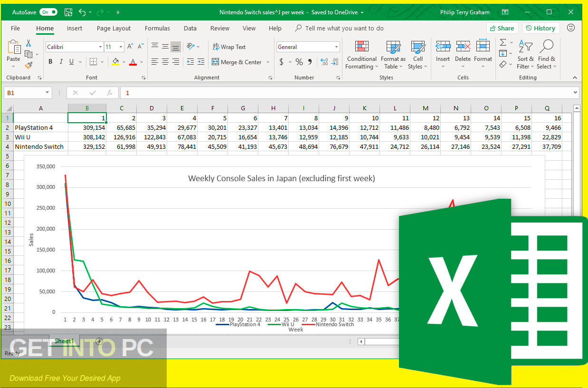This screenshot has height=388, width=588.
Task: Toggle Wrap Text
Action: click(x=229, y=47)
